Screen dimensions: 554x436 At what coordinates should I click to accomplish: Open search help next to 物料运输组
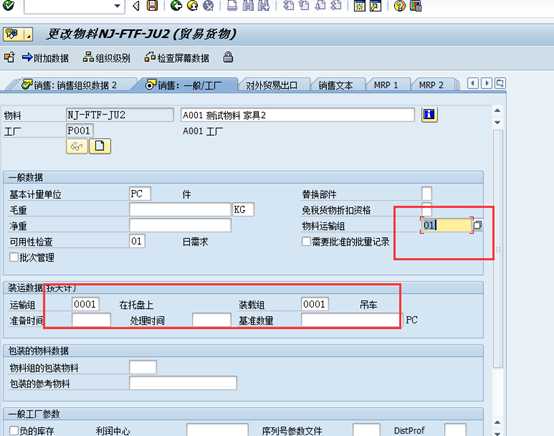(x=477, y=225)
